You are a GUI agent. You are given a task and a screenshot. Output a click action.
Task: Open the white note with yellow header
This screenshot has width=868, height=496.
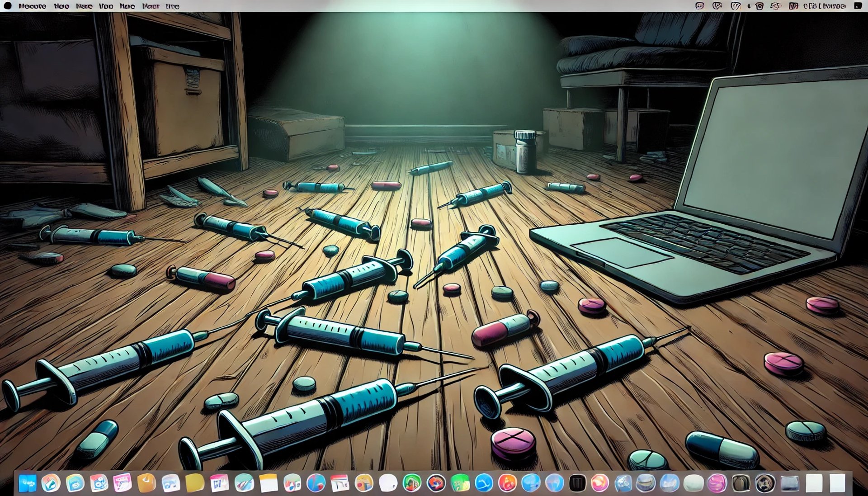[269, 483]
